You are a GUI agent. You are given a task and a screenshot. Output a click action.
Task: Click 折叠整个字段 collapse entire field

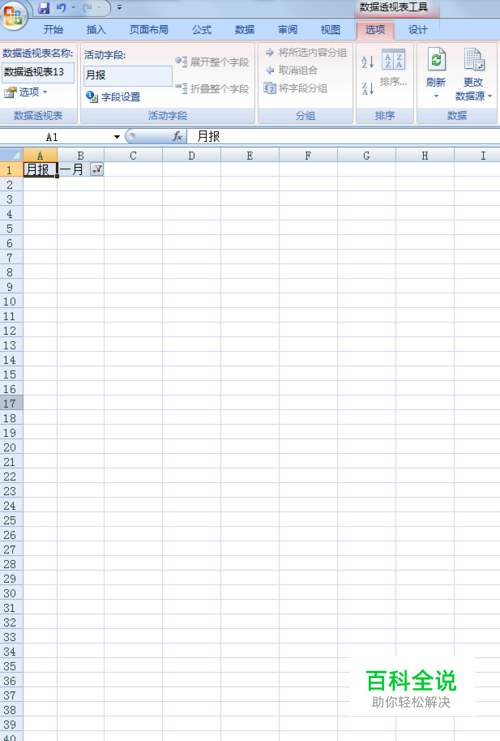click(212, 88)
